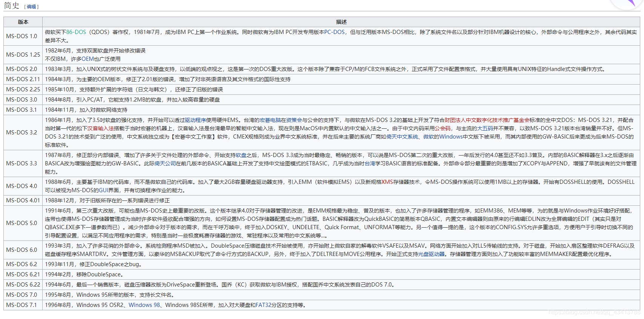This screenshot has height=319, width=644.
Task: Select the MS-DOS 4.0 version cell
Action: tap(23, 186)
